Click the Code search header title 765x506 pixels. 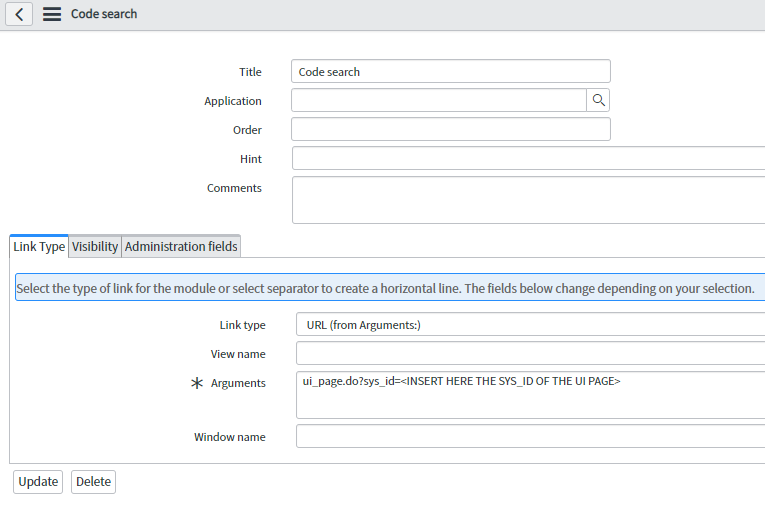104,14
